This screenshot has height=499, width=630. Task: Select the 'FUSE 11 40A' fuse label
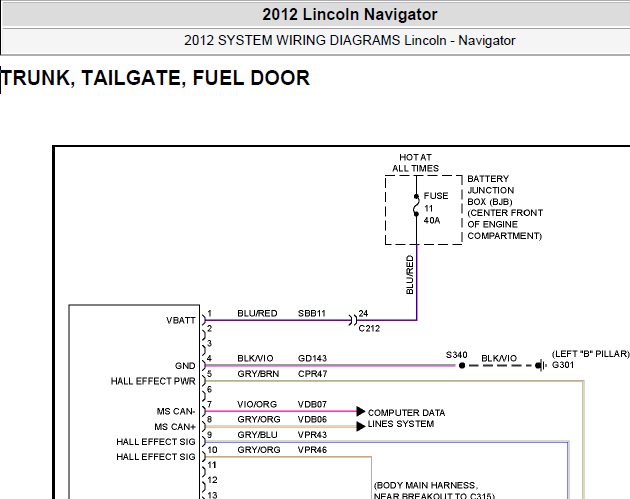(x=436, y=208)
